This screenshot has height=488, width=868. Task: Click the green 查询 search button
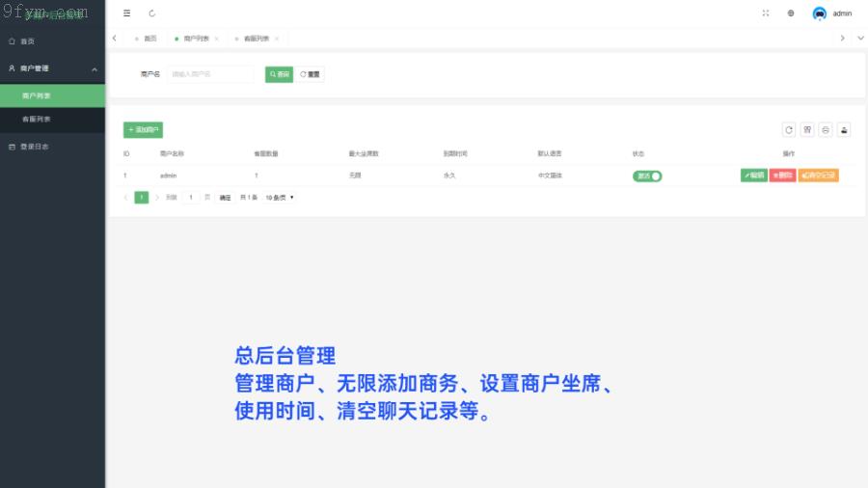tap(279, 74)
